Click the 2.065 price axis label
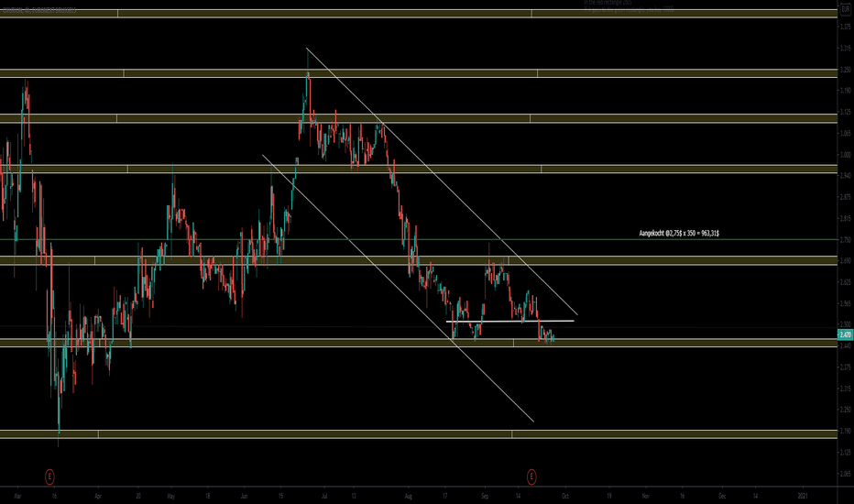 point(845,474)
